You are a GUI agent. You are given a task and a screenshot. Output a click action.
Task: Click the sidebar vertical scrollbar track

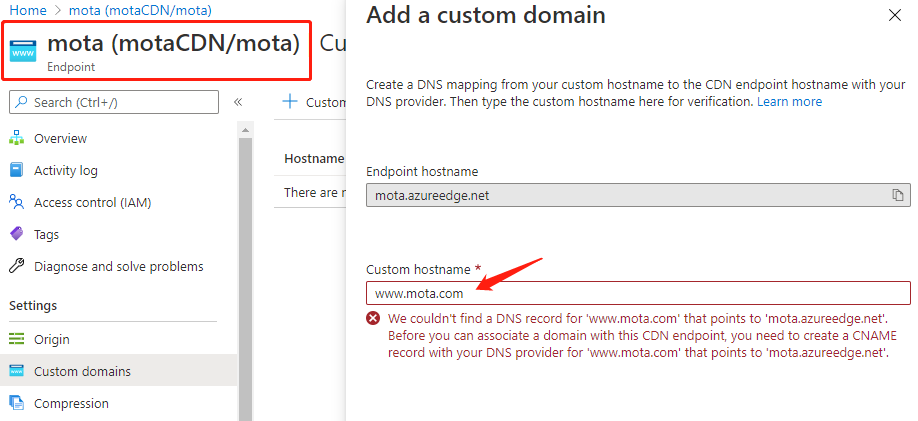point(245,279)
